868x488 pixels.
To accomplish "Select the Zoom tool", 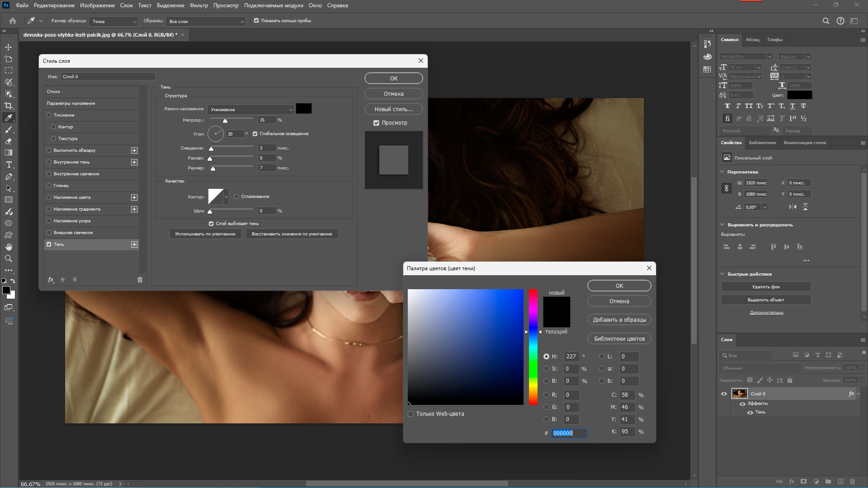I will 9,258.
